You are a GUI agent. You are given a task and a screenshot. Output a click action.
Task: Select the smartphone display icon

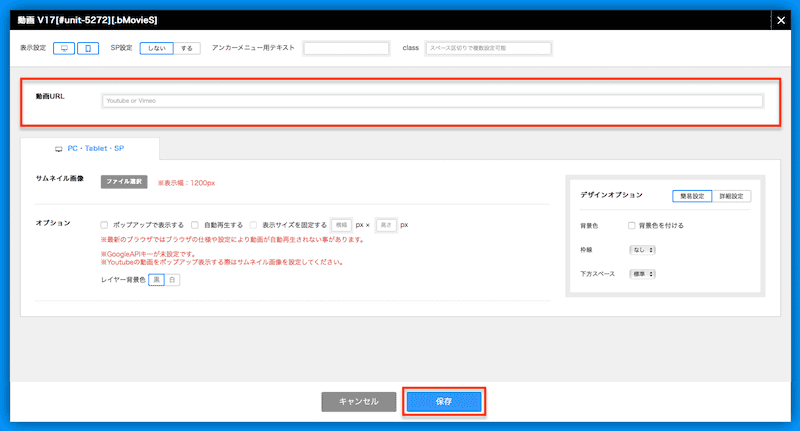[88, 48]
